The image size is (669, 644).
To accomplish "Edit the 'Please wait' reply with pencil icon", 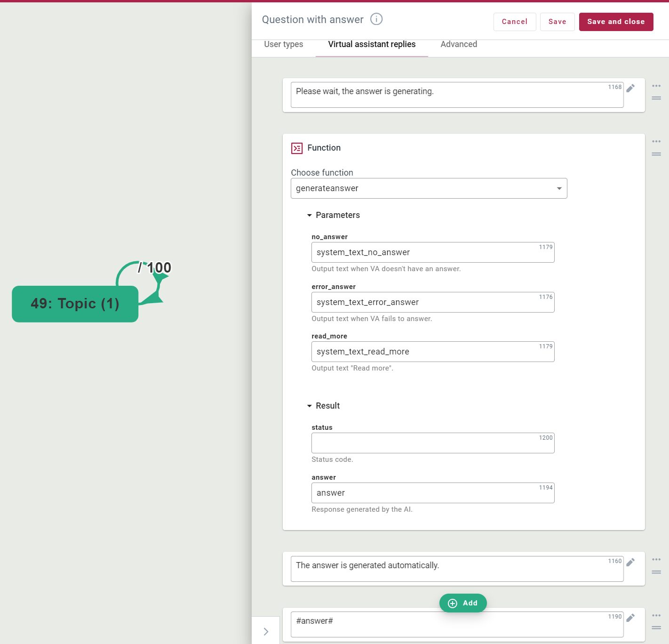I will 630,89.
